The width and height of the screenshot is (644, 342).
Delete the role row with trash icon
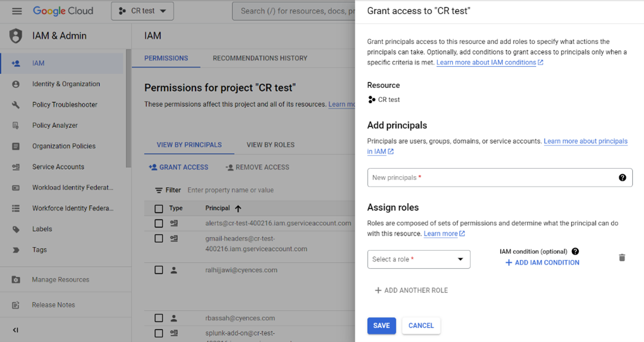click(622, 258)
